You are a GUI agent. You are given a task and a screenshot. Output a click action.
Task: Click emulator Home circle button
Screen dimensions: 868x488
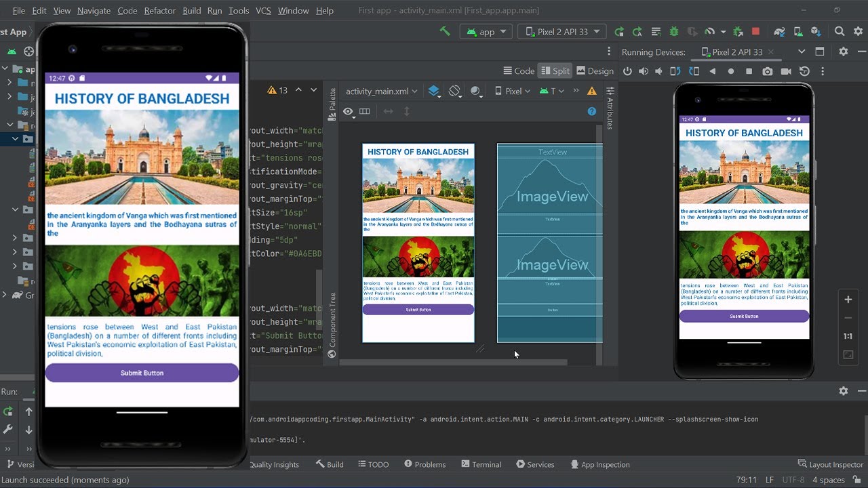coord(730,71)
